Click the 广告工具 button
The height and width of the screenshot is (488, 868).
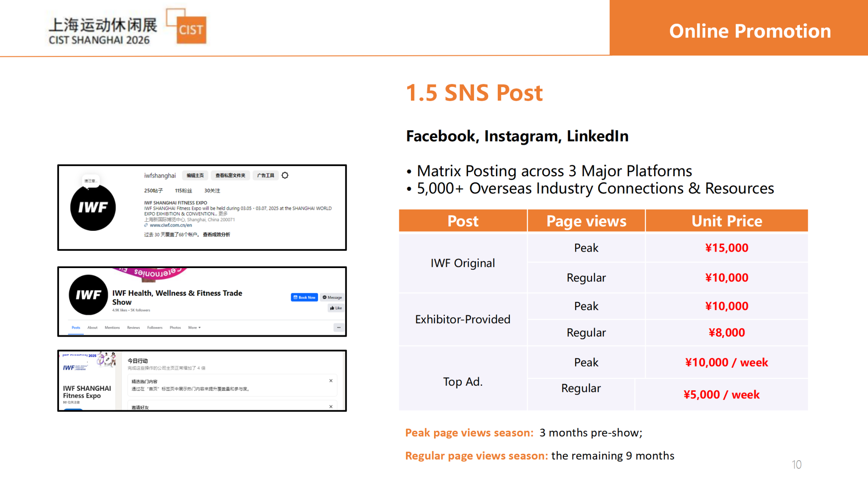pos(265,175)
